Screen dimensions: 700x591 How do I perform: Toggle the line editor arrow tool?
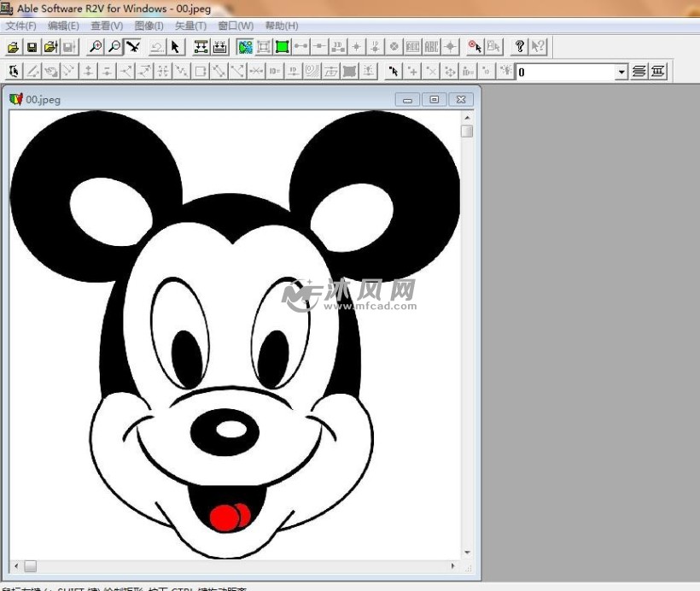click(14, 72)
